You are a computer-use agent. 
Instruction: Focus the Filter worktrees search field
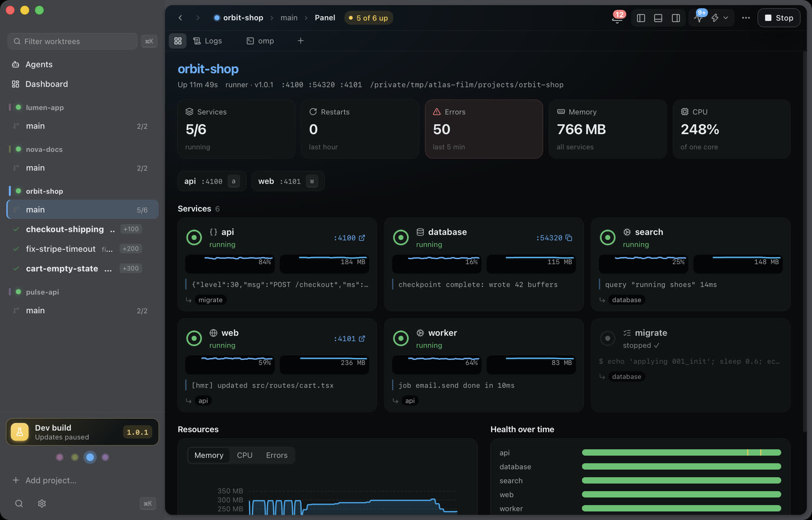click(72, 41)
